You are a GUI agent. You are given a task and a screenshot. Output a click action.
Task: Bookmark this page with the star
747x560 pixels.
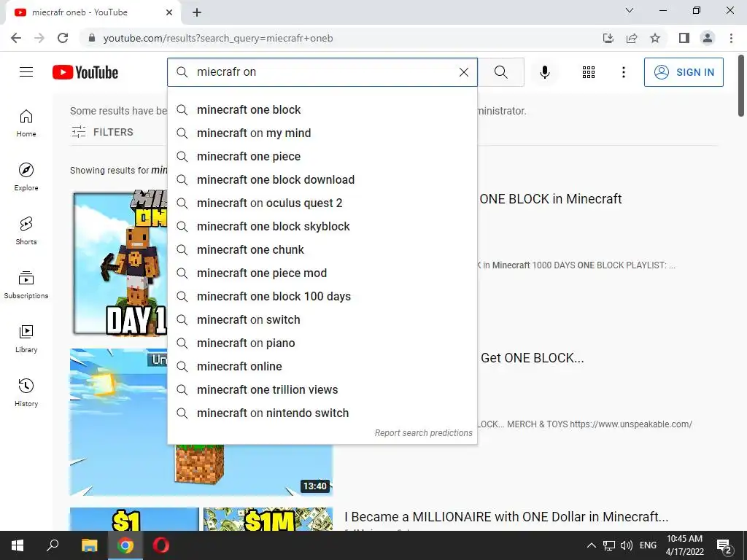point(655,38)
